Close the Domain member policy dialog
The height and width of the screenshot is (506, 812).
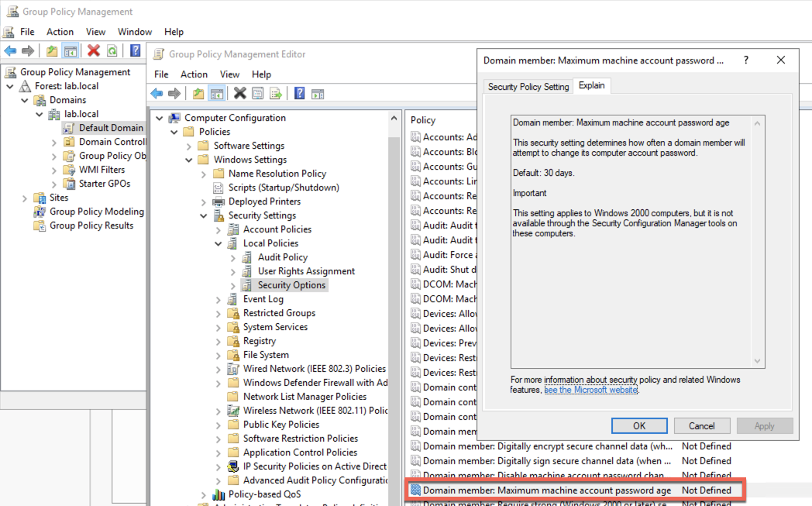click(780, 60)
